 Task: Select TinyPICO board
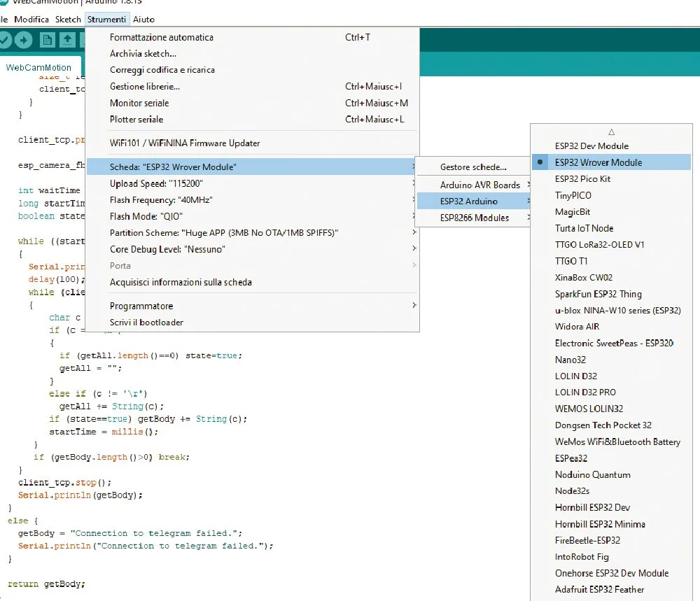(x=611, y=195)
